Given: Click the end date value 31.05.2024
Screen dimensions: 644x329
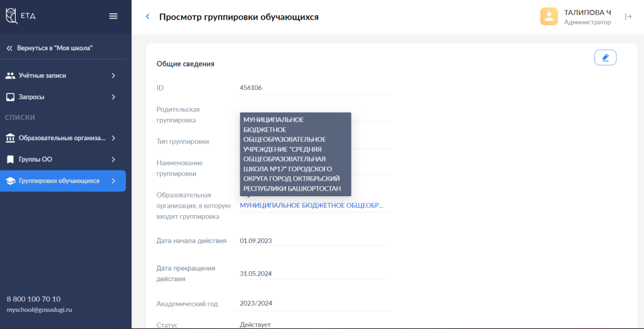Looking at the screenshot, I should (x=256, y=274).
